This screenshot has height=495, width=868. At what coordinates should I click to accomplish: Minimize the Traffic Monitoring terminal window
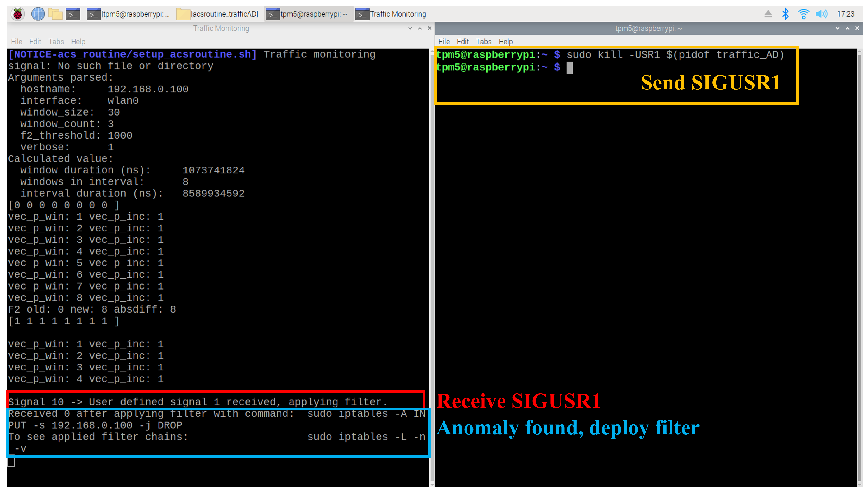click(x=410, y=28)
